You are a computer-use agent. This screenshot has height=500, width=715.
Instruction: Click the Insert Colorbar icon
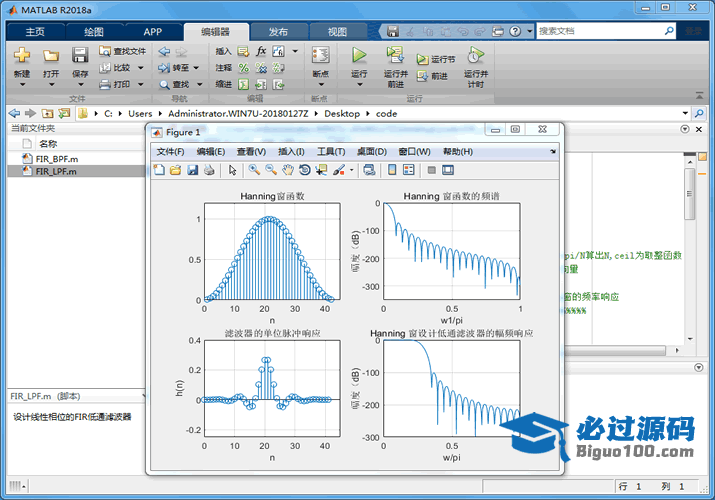[x=392, y=170]
